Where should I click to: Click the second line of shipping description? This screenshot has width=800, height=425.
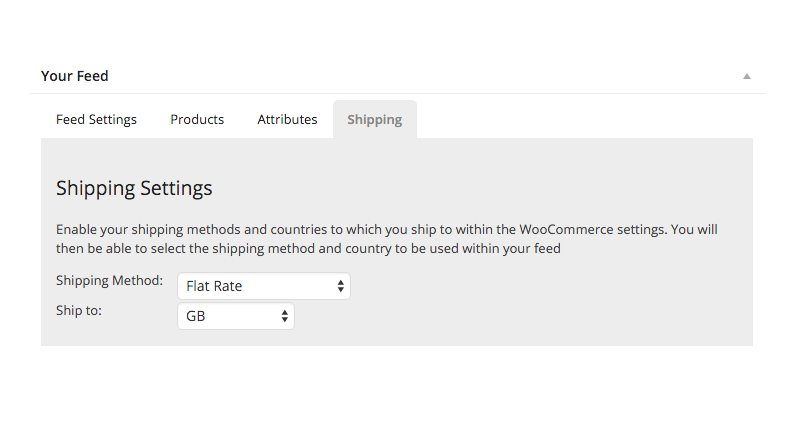[308, 248]
